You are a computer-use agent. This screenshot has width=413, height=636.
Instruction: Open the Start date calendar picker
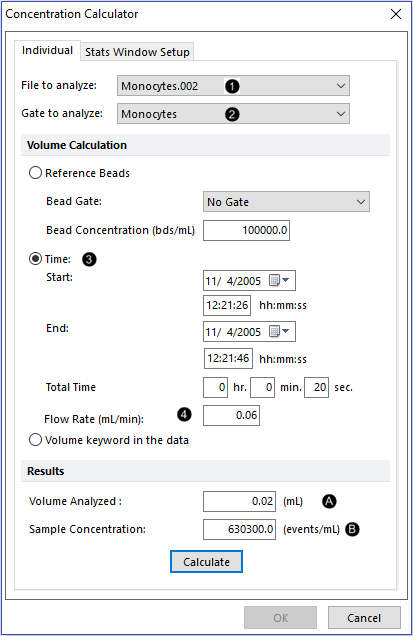[280, 280]
